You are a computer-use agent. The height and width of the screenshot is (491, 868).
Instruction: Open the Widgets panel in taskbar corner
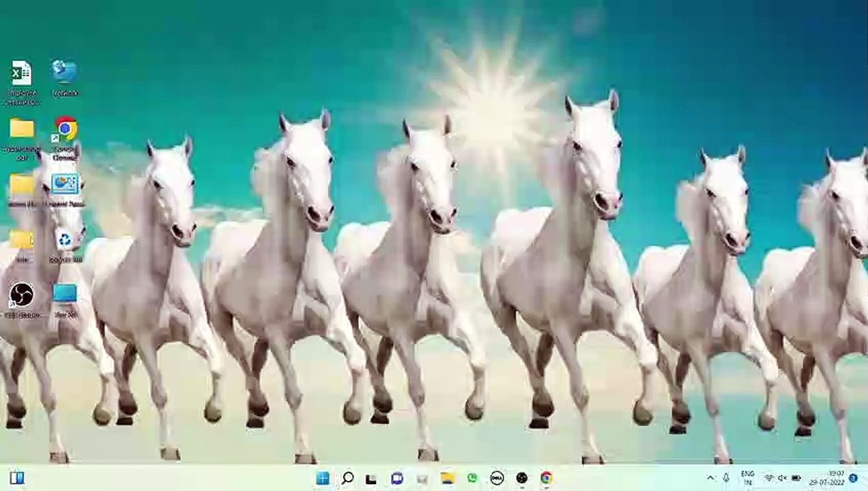tap(17, 478)
